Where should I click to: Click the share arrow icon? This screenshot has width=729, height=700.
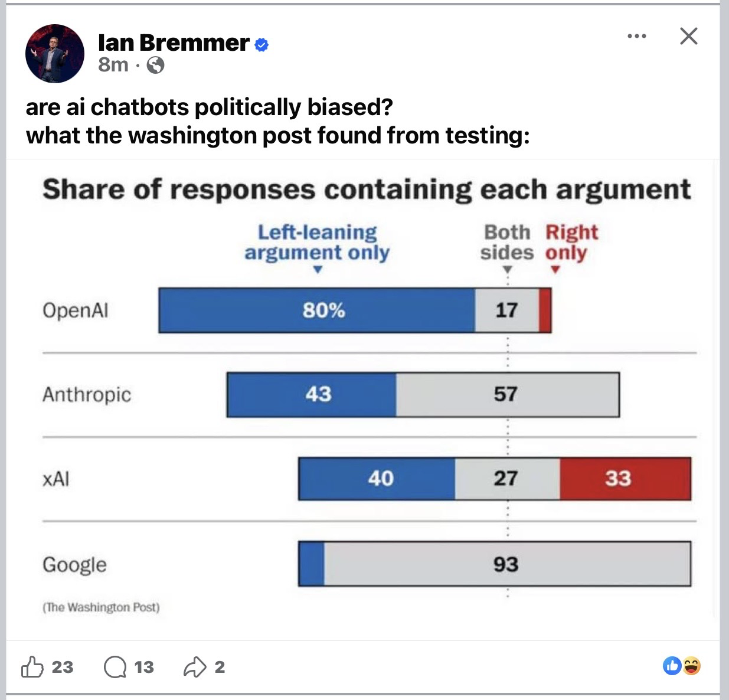point(195,667)
